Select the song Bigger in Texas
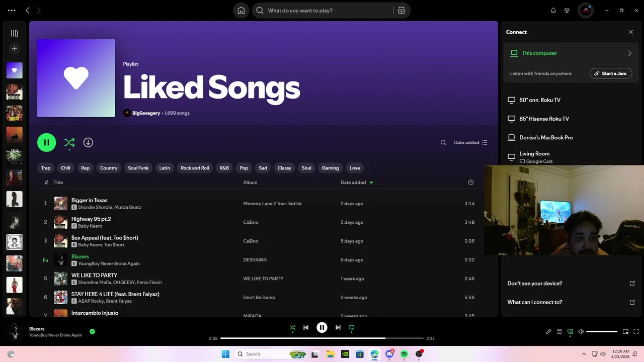Screen dimensions: 644x362 tap(89, 200)
